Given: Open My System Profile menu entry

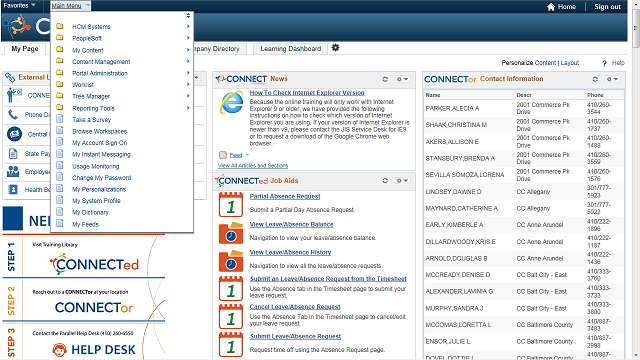Looking at the screenshot, I should (x=96, y=201).
